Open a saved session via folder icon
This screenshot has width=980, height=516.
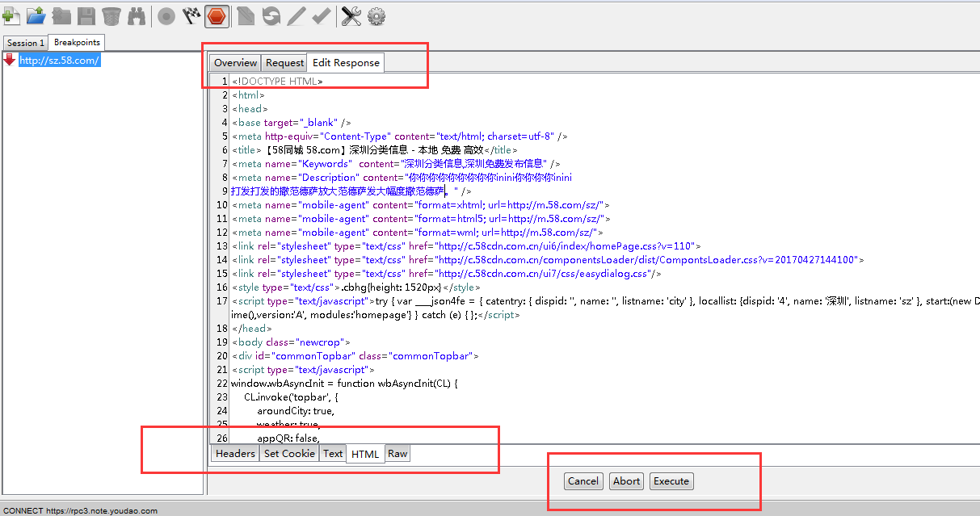click(x=36, y=15)
